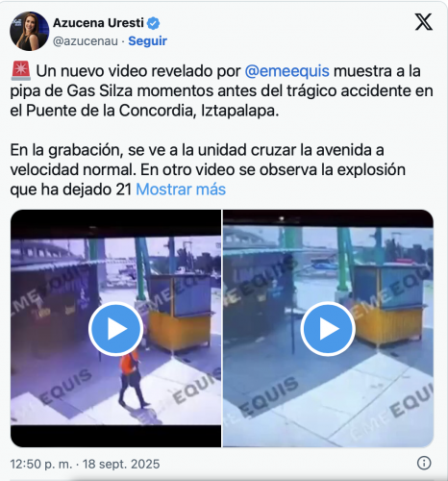Open the @azucenau handle
Image resolution: width=448 pixels, height=481 pixels.
86,41
